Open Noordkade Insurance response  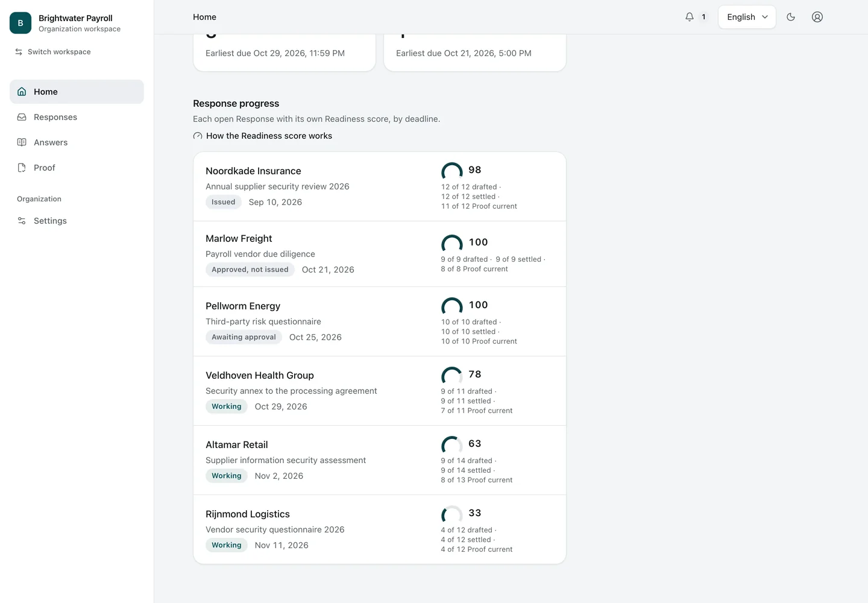click(x=380, y=187)
